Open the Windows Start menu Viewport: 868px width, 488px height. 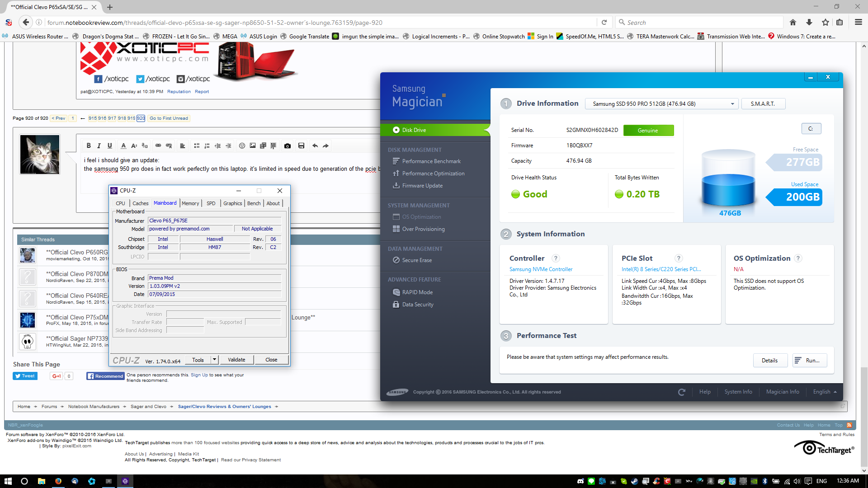point(8,481)
